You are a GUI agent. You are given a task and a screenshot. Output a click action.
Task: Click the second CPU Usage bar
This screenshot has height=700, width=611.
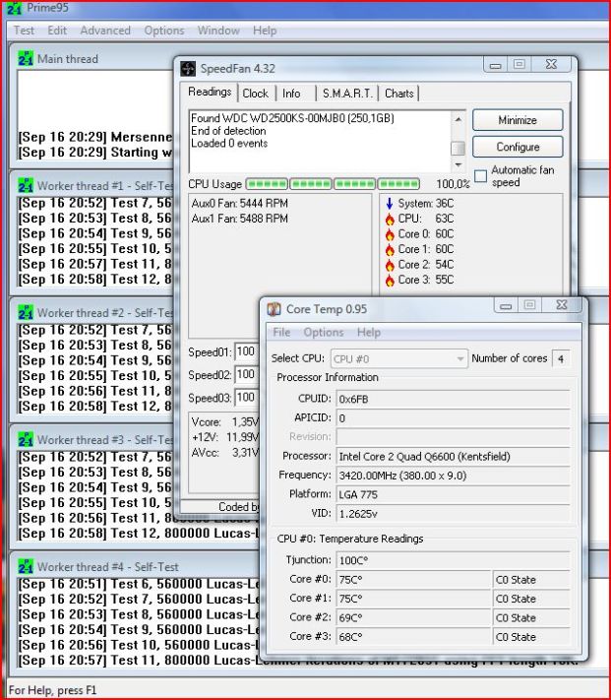point(310,184)
